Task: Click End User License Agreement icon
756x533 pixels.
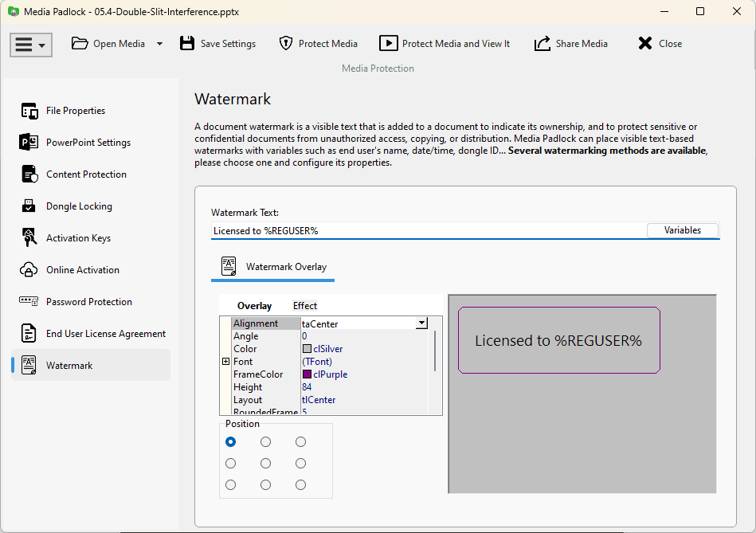Action: pos(29,334)
